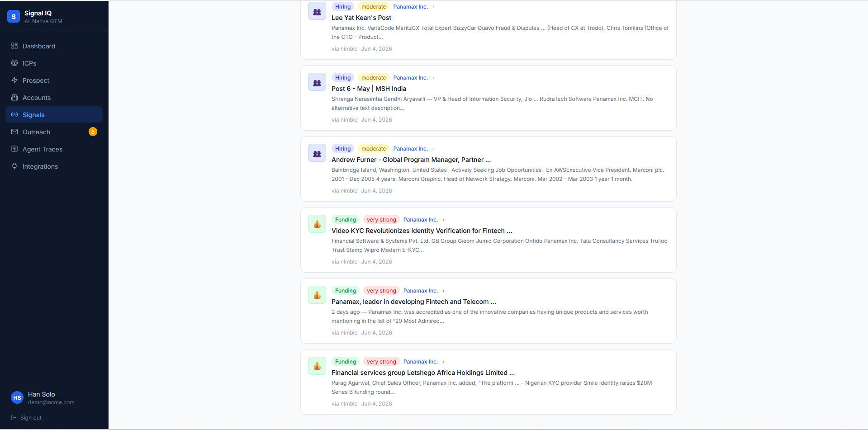This screenshot has width=868, height=430.
Task: Click the Signal IQ logo icon
Action: [14, 17]
